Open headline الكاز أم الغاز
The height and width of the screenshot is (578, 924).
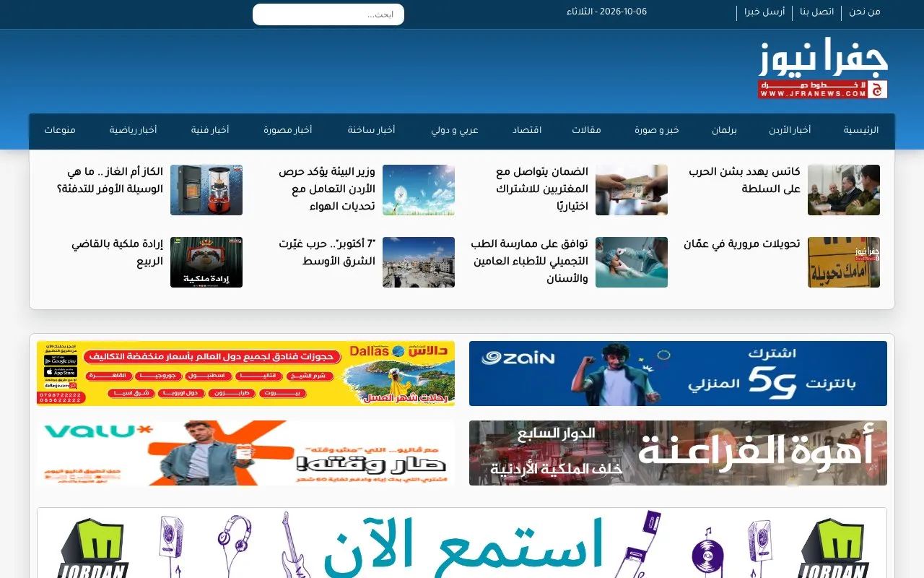point(110,181)
